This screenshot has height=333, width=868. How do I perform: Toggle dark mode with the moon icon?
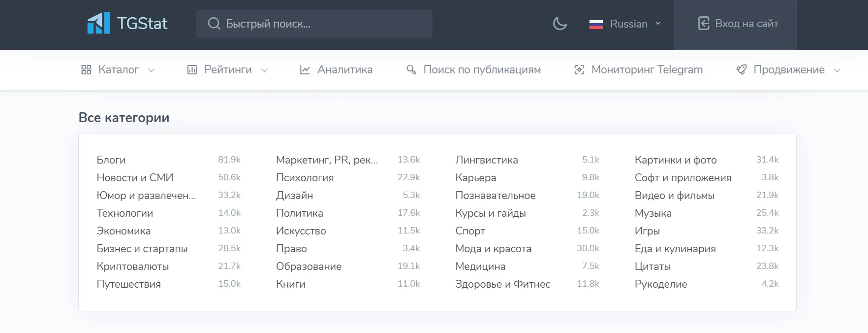click(x=560, y=24)
